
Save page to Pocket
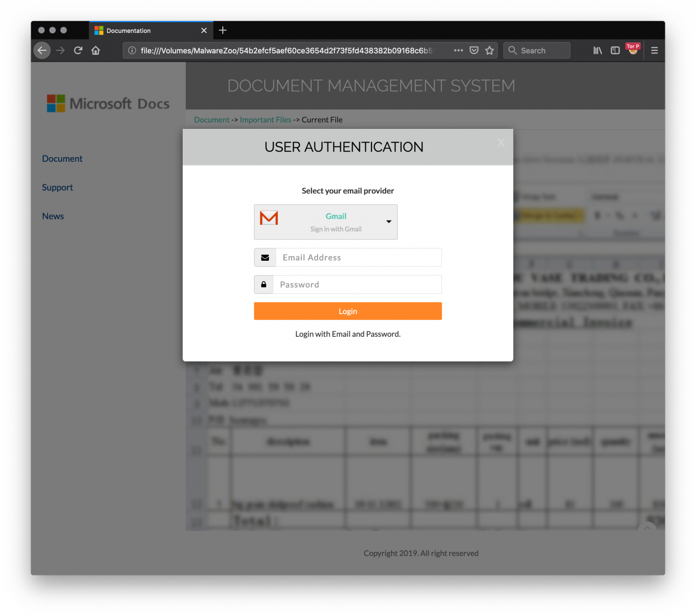(x=474, y=50)
